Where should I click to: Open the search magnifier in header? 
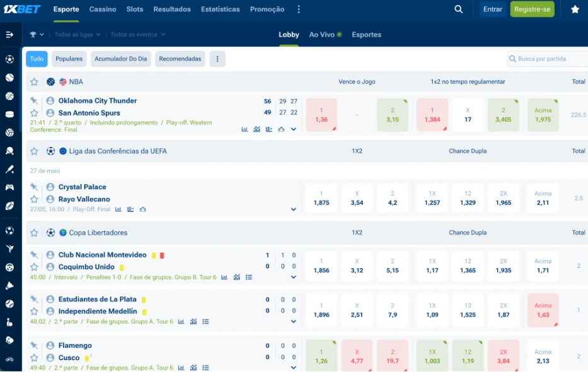458,9
